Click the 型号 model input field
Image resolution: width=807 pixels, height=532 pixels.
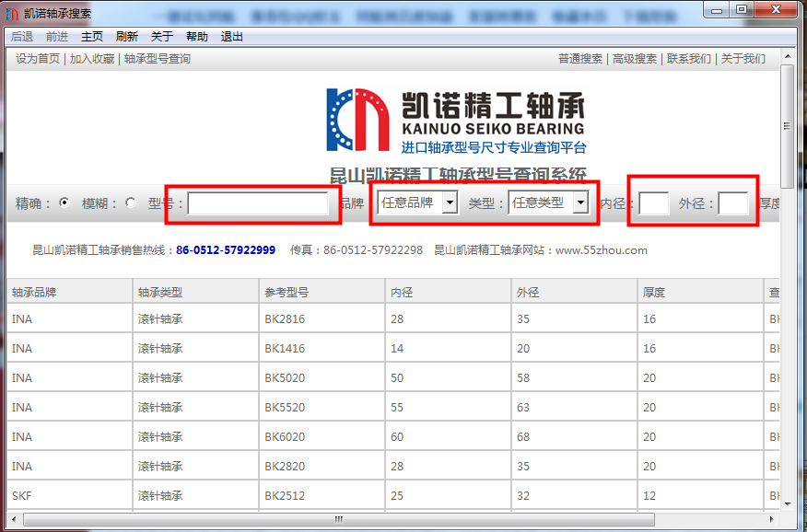258,203
